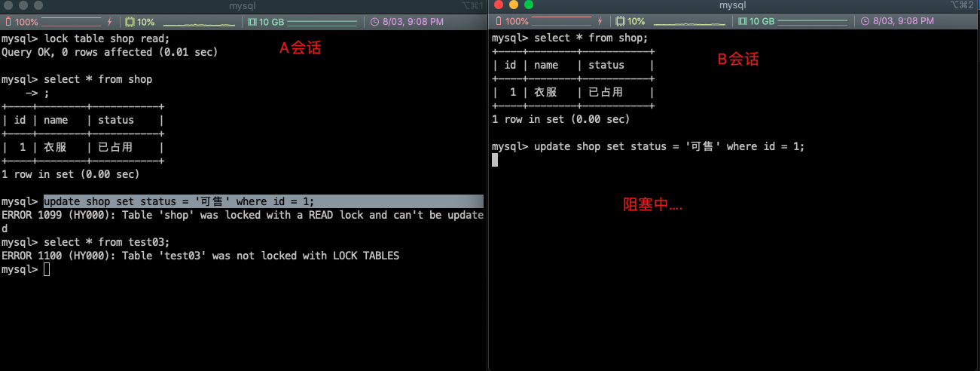Click the clock icon in left pane status bar
Screen dimensions: 980x371
click(375, 22)
